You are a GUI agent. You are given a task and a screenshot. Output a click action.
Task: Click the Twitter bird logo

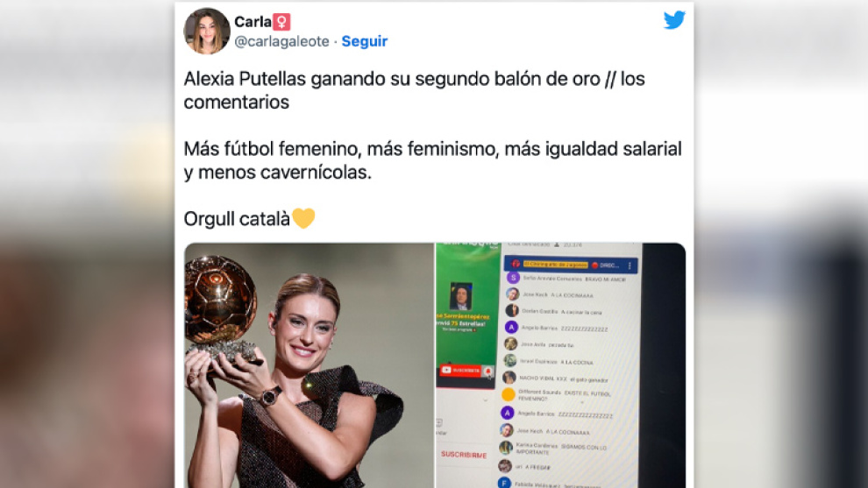pyautogui.click(x=674, y=20)
